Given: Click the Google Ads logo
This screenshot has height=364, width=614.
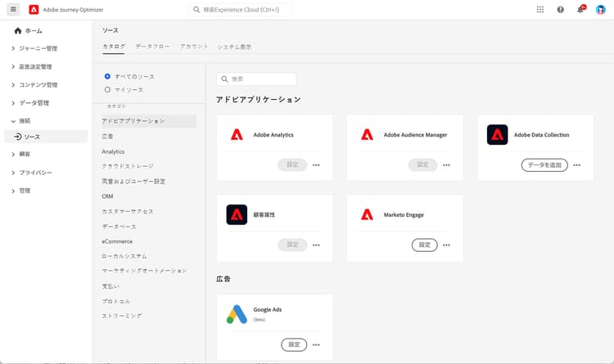Looking at the screenshot, I should pos(237,314).
